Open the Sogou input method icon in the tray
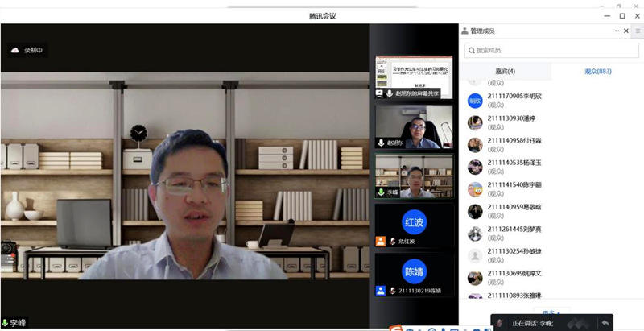644x331 pixels. 396,328
